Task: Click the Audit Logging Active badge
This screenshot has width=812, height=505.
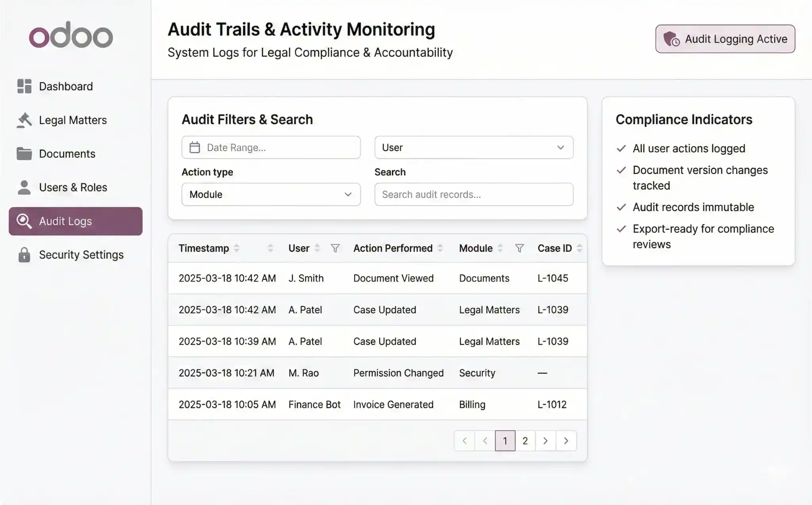Action: pyautogui.click(x=724, y=38)
